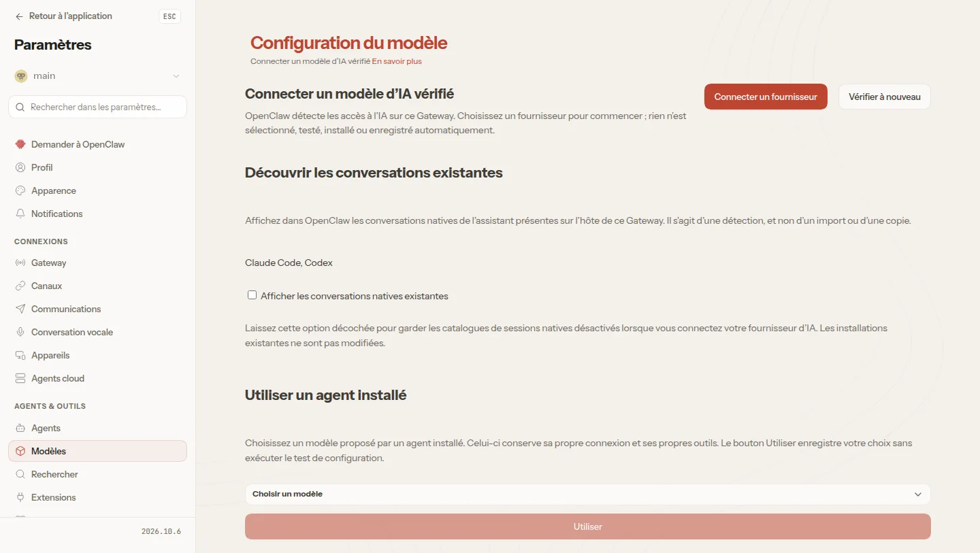980x553 pixels.
Task: Open the Extensions settings section
Action: point(97,497)
